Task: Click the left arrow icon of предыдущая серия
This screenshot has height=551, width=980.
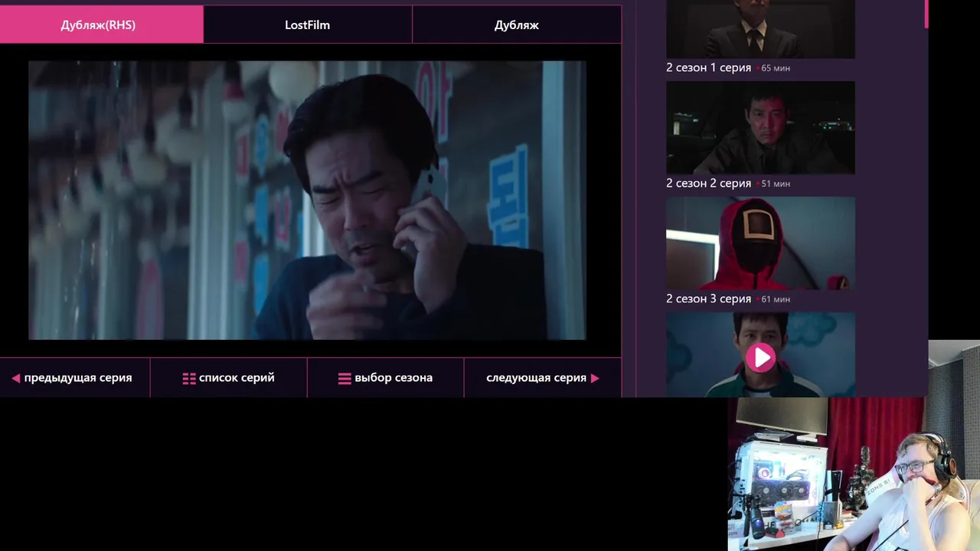Action: point(15,378)
